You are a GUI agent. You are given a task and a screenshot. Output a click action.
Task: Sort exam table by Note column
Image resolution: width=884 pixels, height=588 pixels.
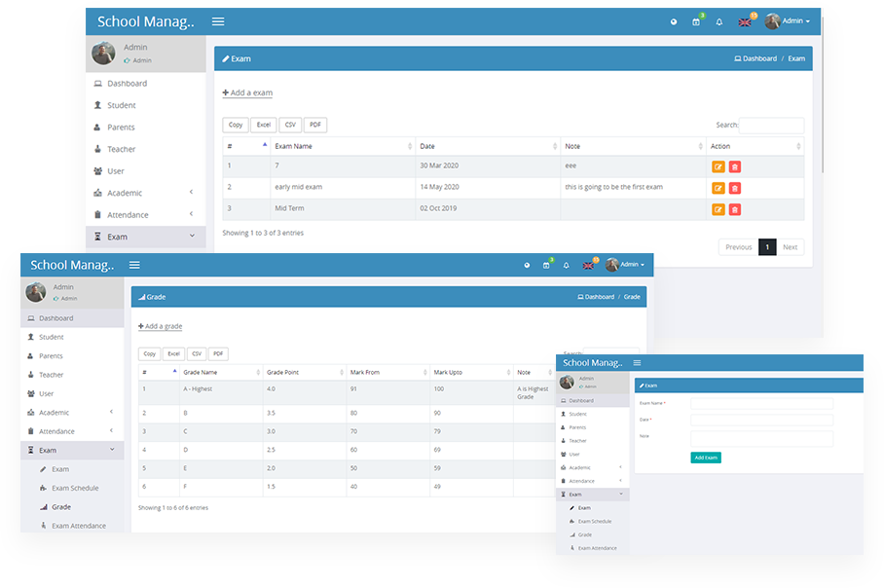(x=634, y=146)
